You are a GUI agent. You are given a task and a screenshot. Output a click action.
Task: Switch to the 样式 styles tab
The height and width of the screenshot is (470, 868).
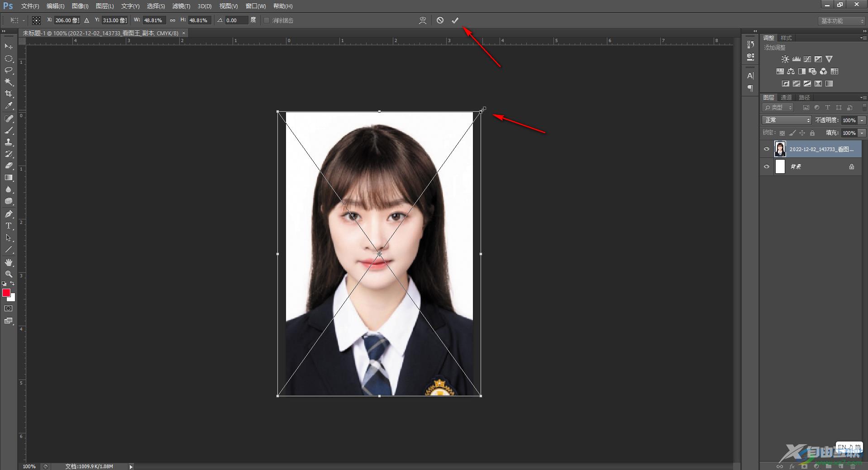787,38
